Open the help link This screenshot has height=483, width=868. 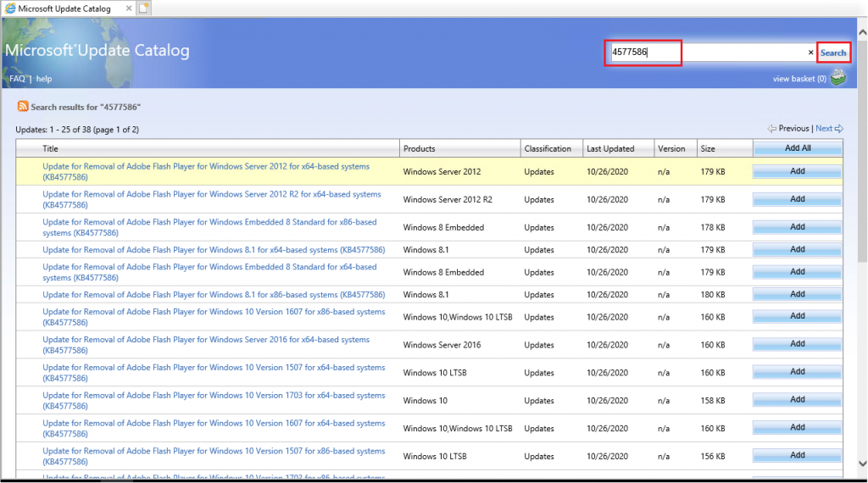tap(44, 79)
